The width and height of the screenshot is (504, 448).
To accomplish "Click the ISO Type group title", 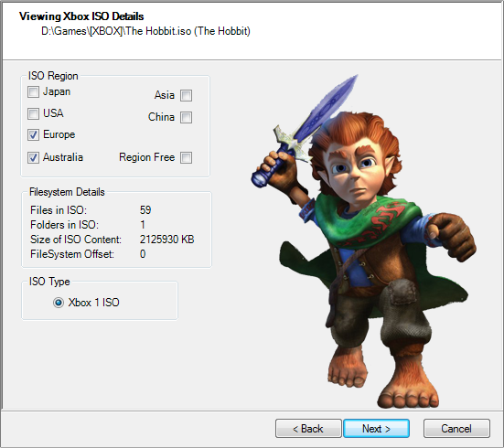I will pyautogui.click(x=49, y=282).
